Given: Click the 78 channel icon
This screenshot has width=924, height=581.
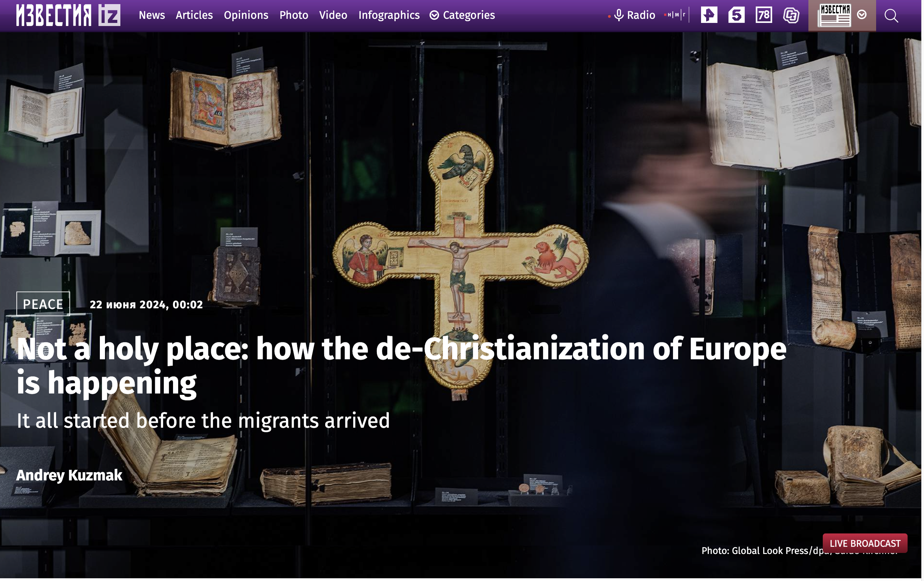Looking at the screenshot, I should pyautogui.click(x=764, y=15).
